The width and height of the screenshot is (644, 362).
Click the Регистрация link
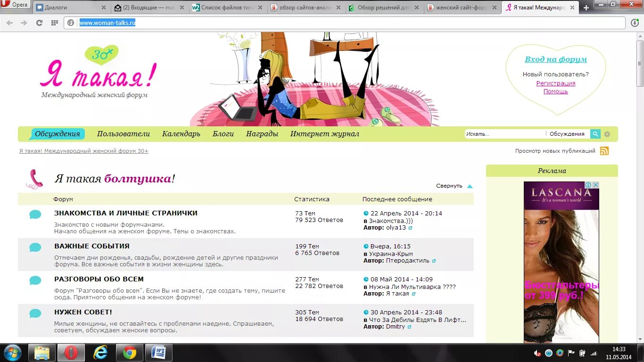click(556, 83)
